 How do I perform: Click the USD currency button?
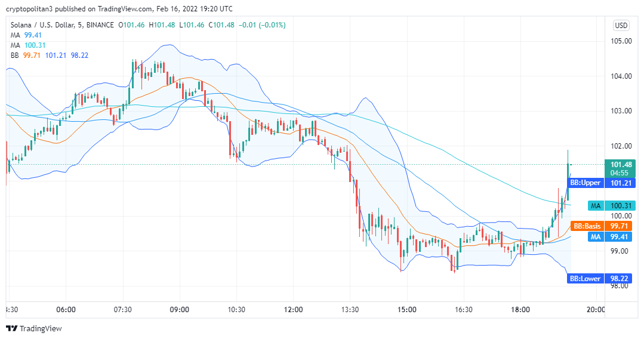pyautogui.click(x=621, y=26)
